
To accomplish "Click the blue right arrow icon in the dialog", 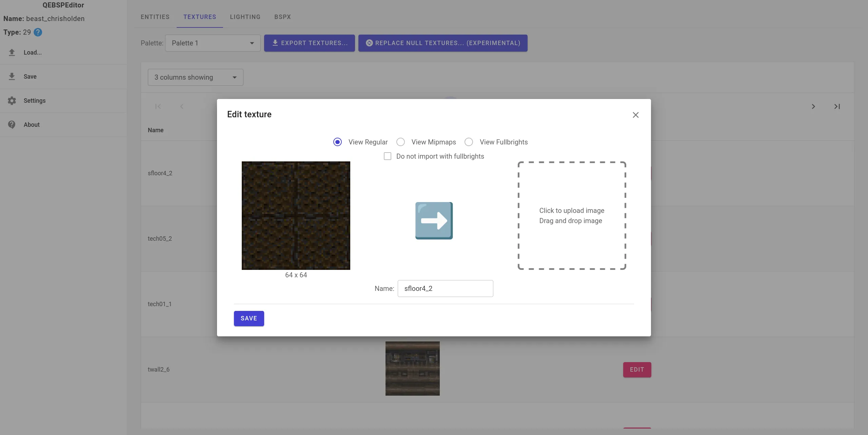I will point(434,221).
